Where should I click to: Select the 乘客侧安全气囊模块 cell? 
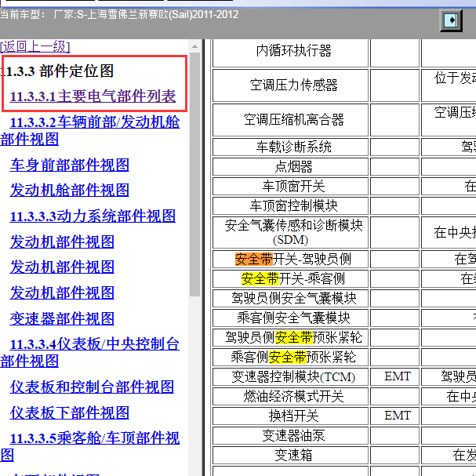tap(290, 318)
